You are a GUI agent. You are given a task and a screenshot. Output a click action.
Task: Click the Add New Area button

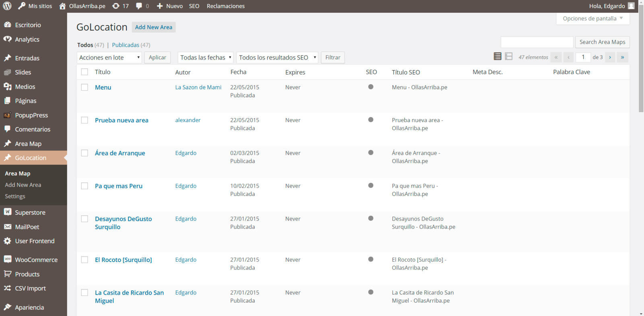coord(154,27)
